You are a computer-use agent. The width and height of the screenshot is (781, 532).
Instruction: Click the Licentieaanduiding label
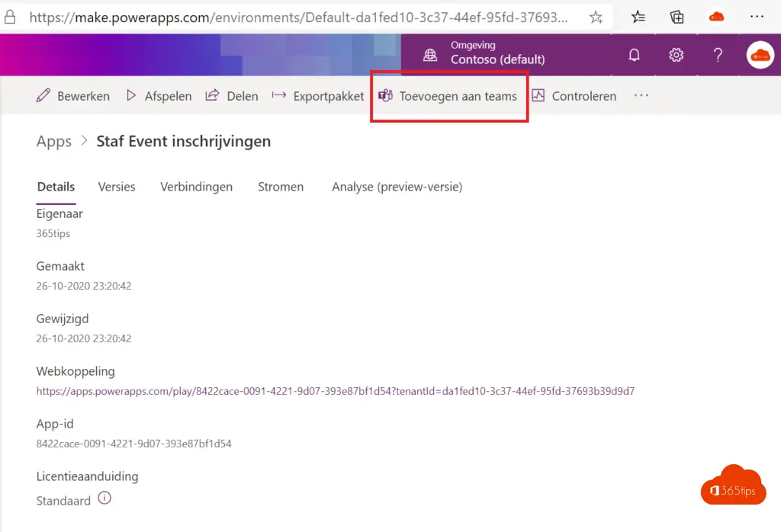coord(87,476)
